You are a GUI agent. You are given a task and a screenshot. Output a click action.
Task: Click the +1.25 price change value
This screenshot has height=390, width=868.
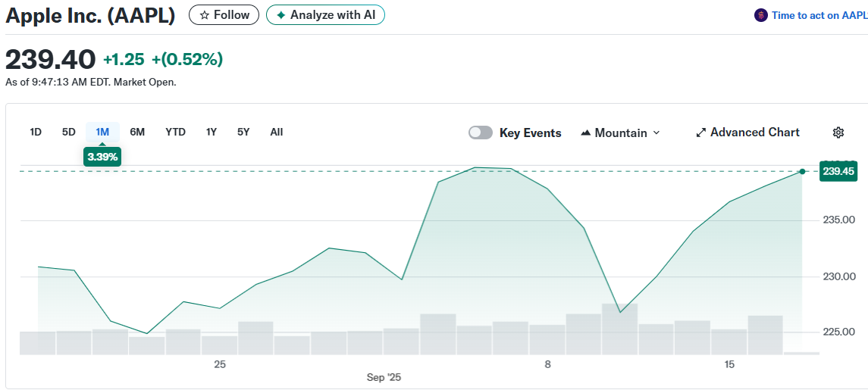click(124, 59)
